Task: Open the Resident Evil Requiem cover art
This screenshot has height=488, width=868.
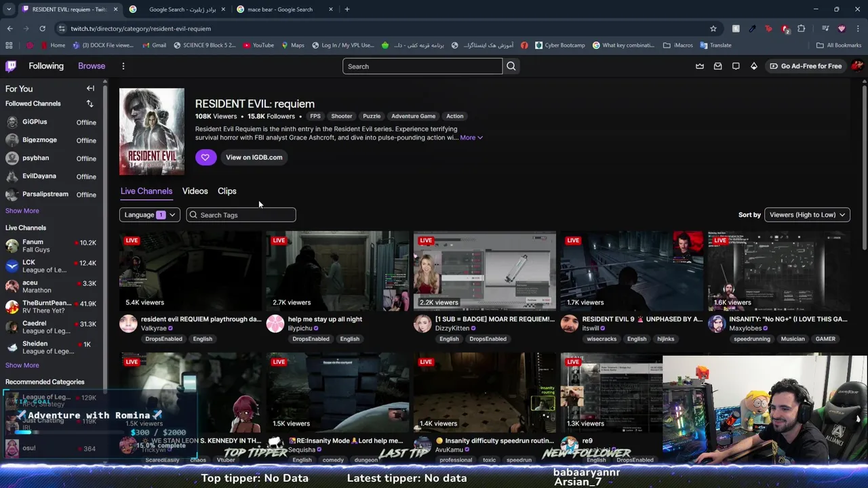Action: pos(152,131)
